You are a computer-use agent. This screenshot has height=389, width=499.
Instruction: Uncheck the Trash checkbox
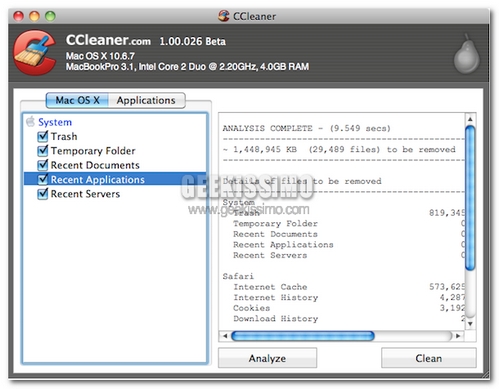point(43,136)
